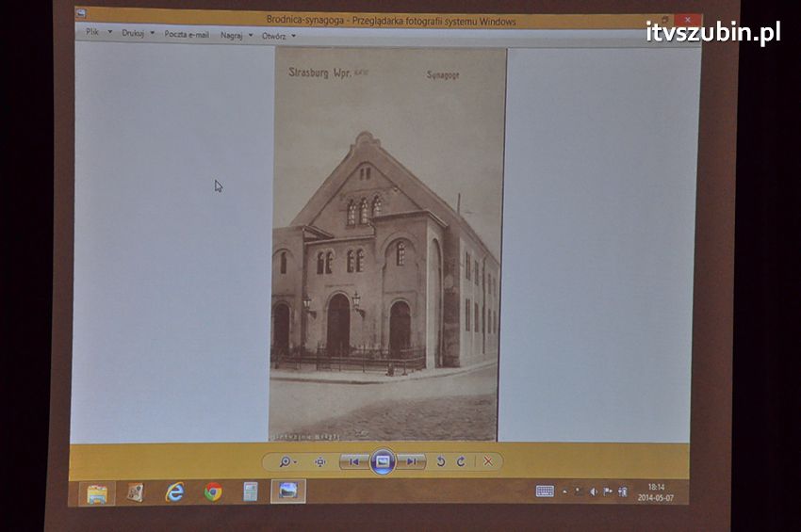Start the slideshow with center button
This screenshot has height=532, width=801.
click(382, 461)
